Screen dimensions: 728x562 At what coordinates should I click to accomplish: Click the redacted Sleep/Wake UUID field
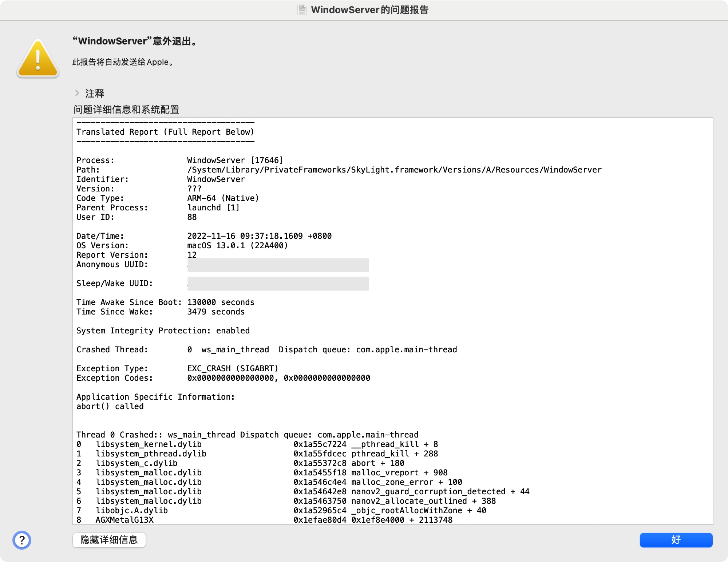click(x=278, y=284)
